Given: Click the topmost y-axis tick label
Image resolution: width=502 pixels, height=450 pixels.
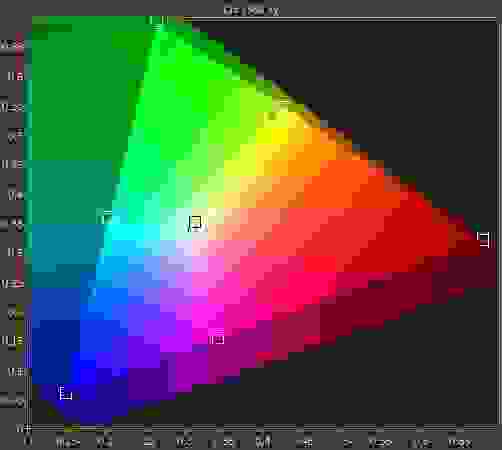Looking at the screenshot, I should pos(12,44).
